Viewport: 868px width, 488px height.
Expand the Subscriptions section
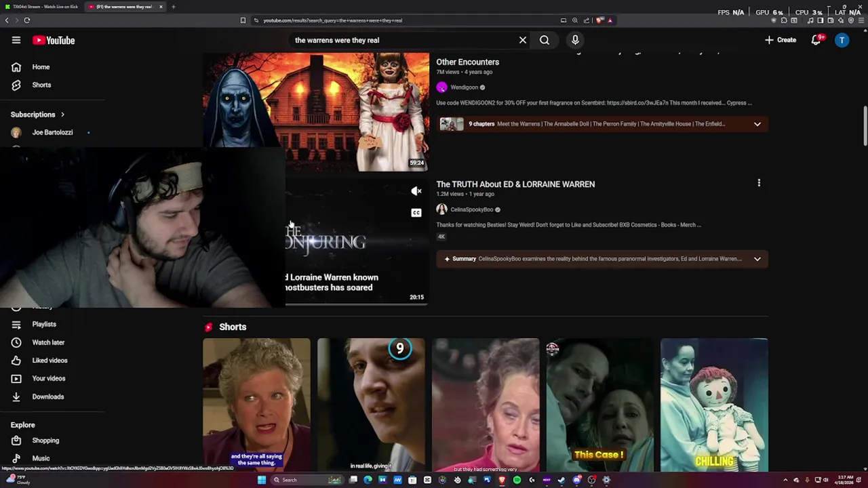coord(38,115)
